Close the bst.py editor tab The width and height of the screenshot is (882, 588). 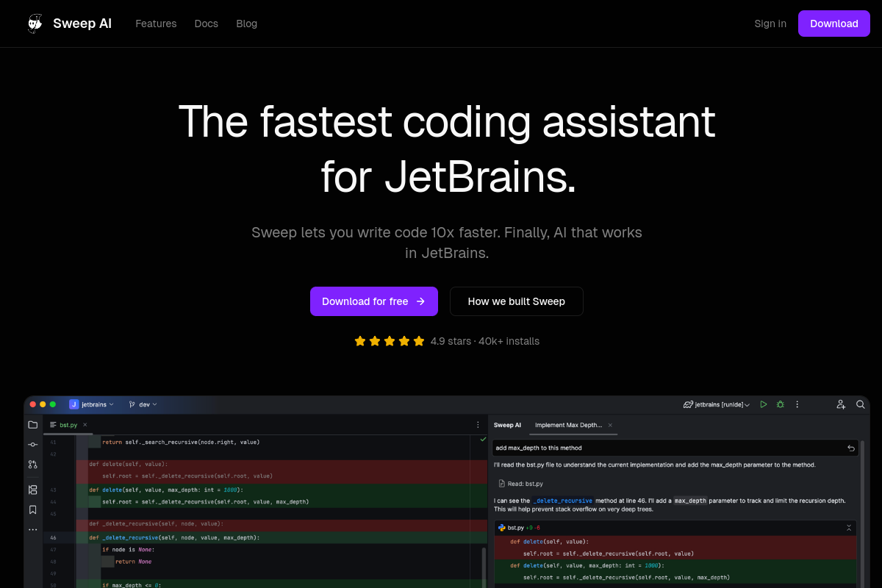click(85, 425)
